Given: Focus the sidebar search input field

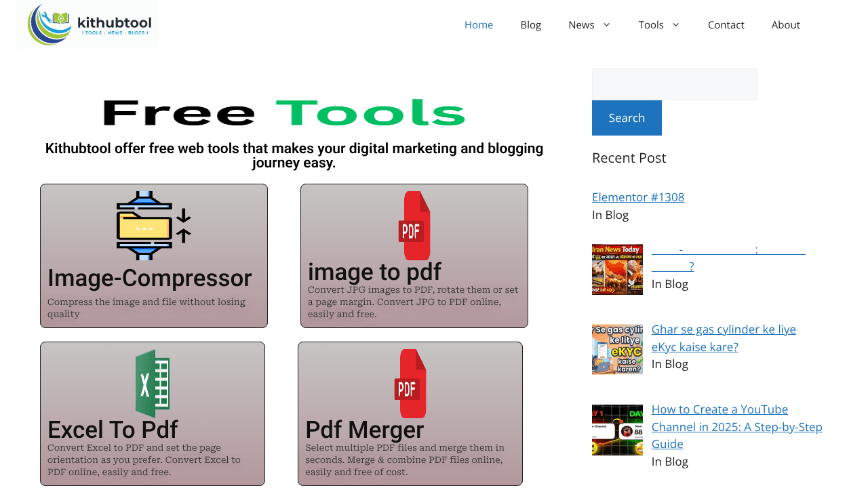Looking at the screenshot, I should pyautogui.click(x=675, y=84).
